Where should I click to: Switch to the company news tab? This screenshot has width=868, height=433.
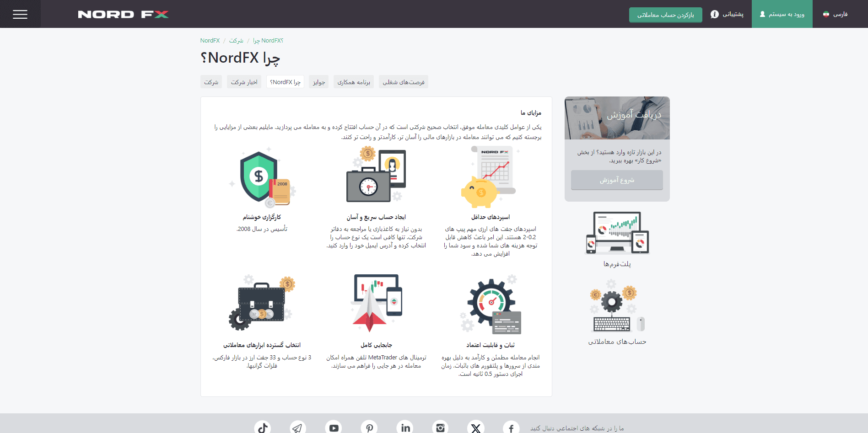(244, 82)
